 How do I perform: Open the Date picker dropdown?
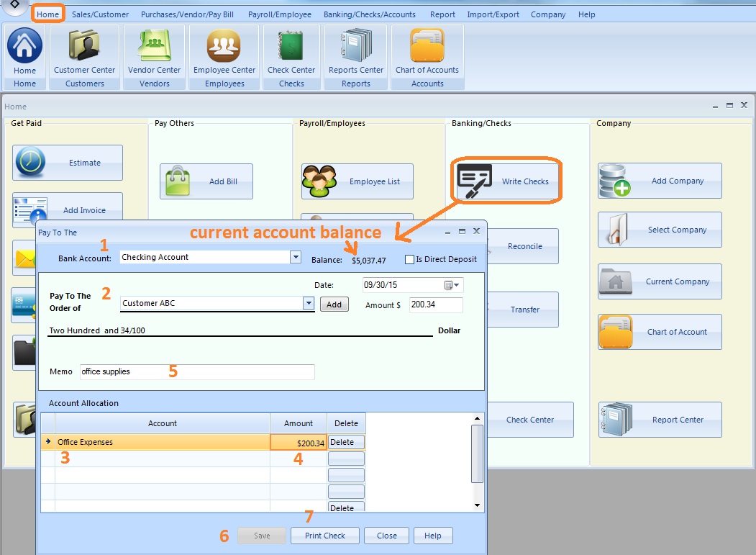[x=456, y=285]
